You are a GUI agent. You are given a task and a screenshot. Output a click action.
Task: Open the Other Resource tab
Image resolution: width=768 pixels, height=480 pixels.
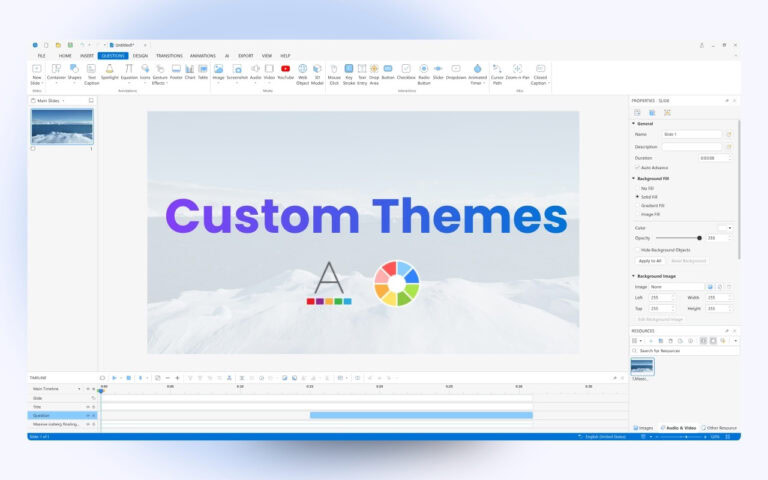(719, 428)
